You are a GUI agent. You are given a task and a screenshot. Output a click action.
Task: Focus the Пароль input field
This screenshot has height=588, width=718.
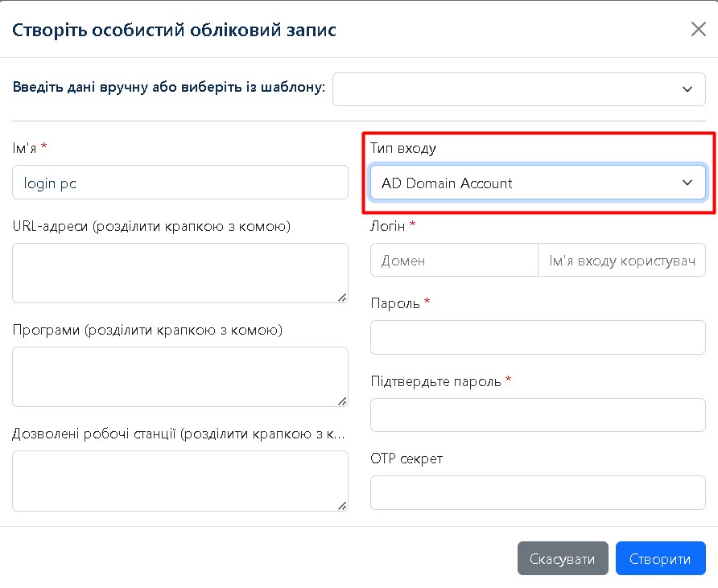537,337
